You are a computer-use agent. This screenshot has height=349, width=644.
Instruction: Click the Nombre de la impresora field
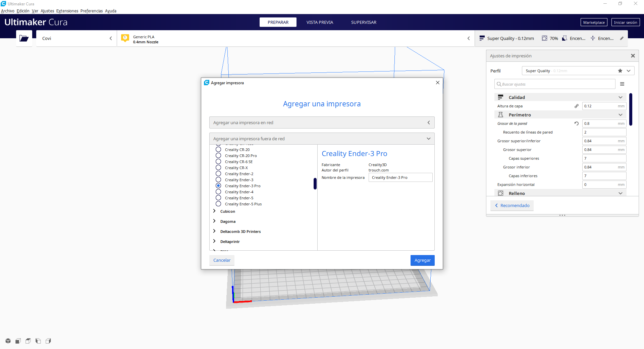point(400,178)
